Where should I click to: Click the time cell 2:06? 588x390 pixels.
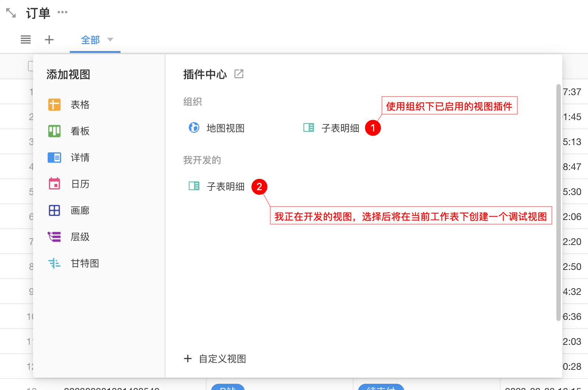[x=572, y=217]
